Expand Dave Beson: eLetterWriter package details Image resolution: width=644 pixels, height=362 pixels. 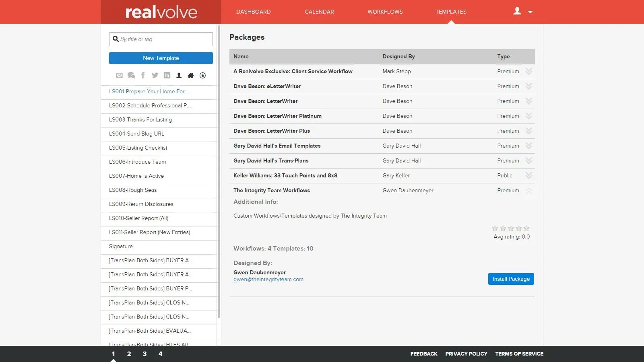pyautogui.click(x=529, y=86)
